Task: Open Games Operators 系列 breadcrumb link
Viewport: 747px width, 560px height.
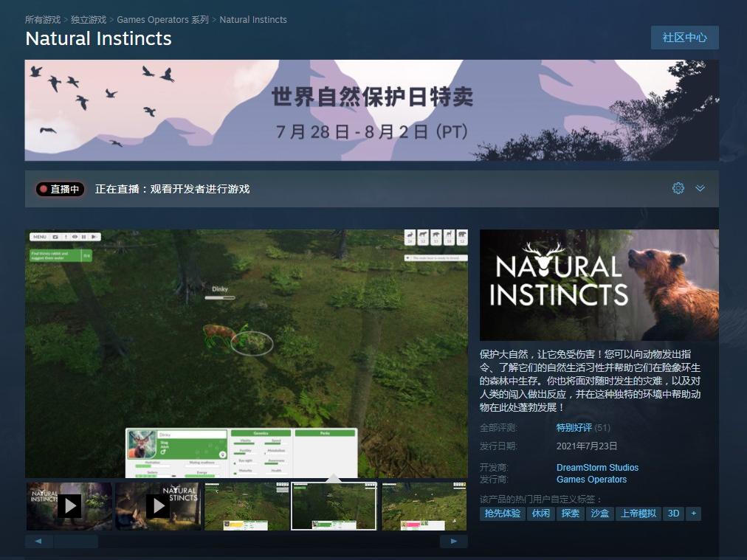Action: point(163,19)
